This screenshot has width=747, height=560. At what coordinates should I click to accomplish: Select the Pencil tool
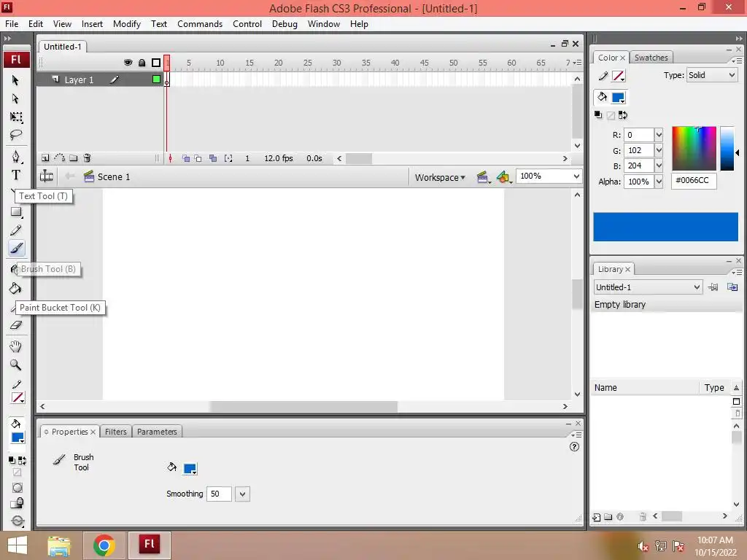click(x=16, y=230)
